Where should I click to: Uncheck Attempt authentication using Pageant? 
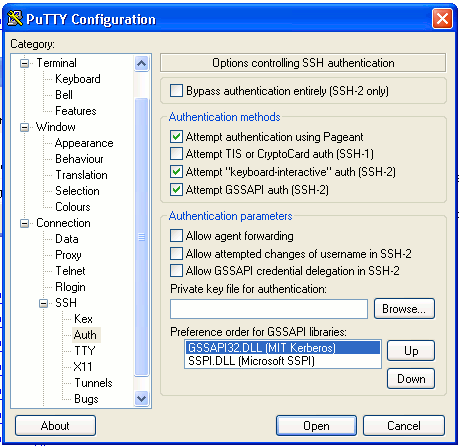pos(176,136)
